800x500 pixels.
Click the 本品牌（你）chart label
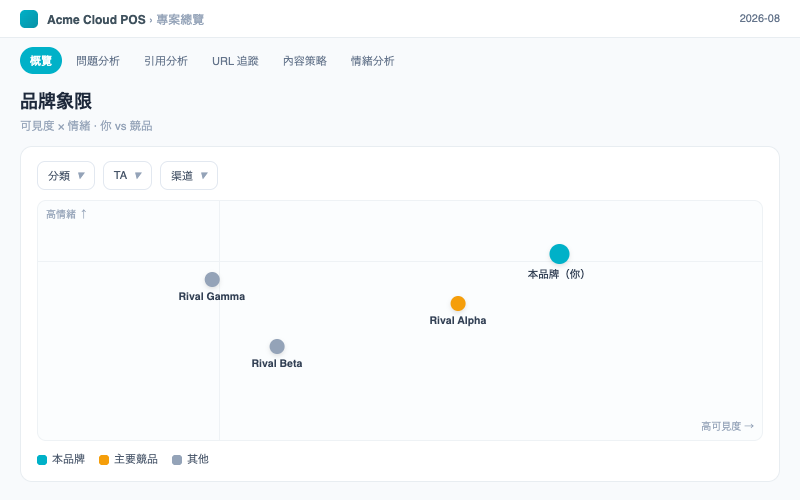click(556, 274)
